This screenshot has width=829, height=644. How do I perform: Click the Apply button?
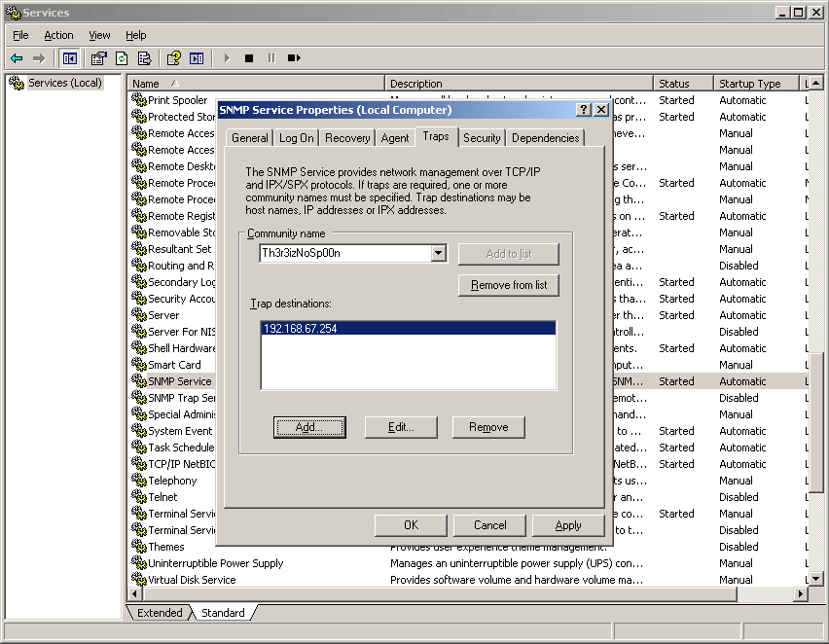click(x=567, y=525)
